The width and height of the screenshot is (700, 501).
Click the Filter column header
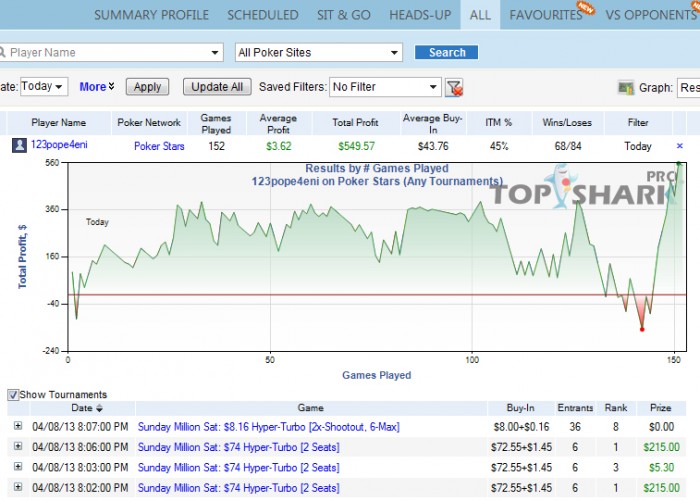click(x=638, y=123)
